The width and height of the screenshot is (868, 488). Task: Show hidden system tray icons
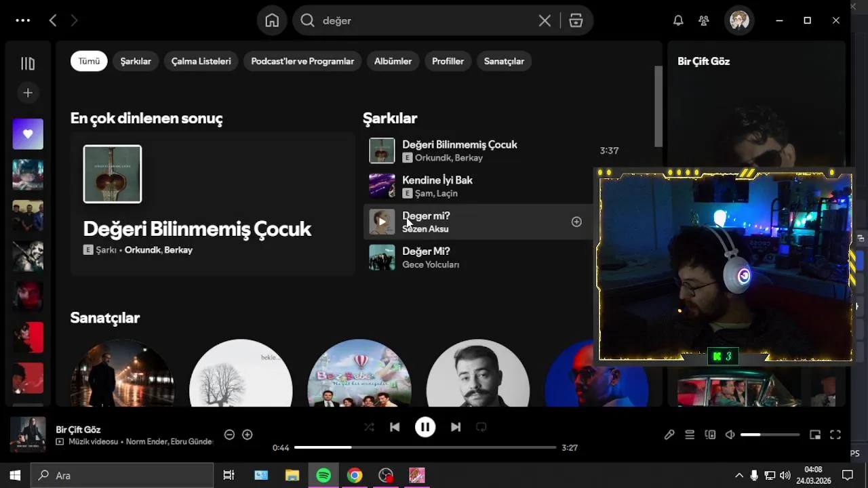click(x=739, y=475)
